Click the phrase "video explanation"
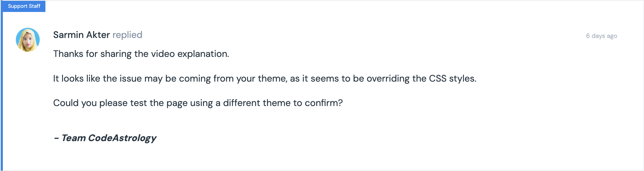644x171 pixels. (190, 54)
